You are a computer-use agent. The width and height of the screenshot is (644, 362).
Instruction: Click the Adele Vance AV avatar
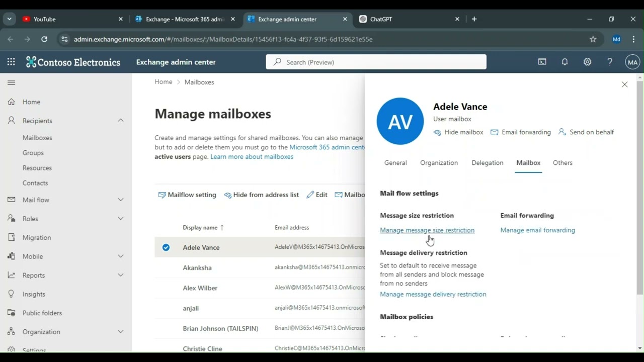coord(400,121)
